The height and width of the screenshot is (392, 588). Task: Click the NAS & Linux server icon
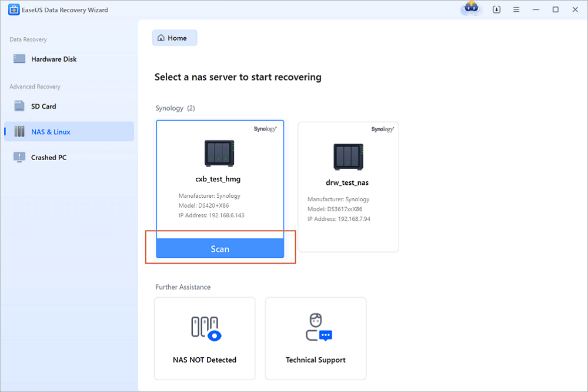point(19,132)
